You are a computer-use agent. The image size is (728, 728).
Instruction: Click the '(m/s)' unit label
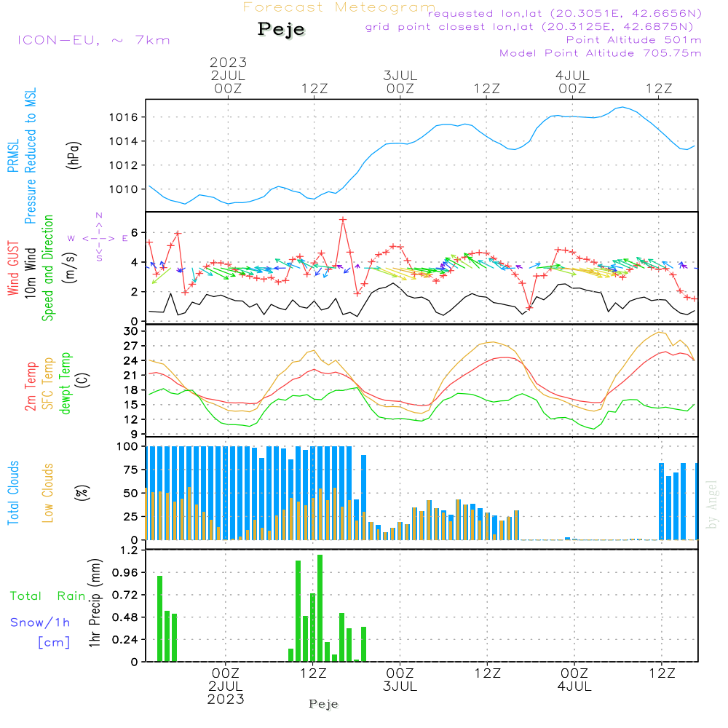(x=70, y=268)
